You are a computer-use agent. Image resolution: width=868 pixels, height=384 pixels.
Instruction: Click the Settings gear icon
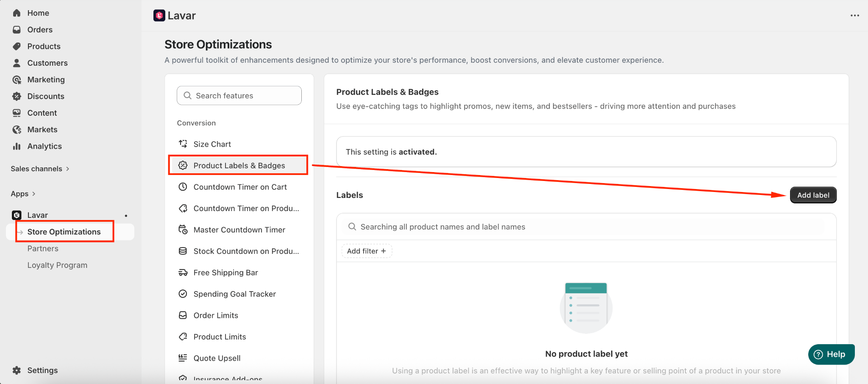click(x=17, y=370)
